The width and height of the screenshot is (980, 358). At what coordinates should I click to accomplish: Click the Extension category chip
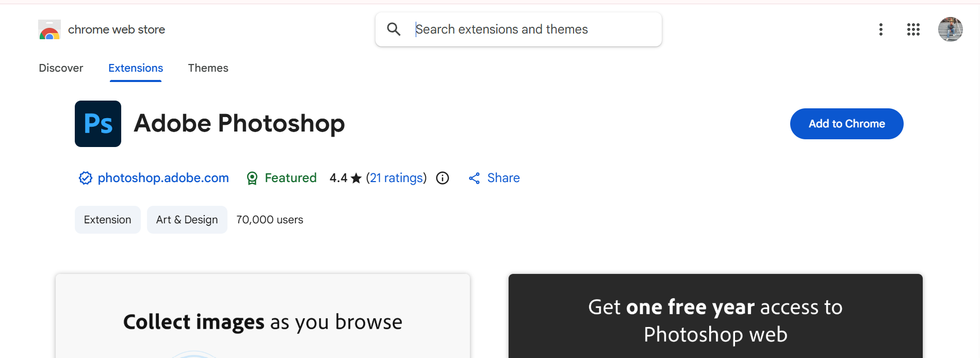[107, 220]
